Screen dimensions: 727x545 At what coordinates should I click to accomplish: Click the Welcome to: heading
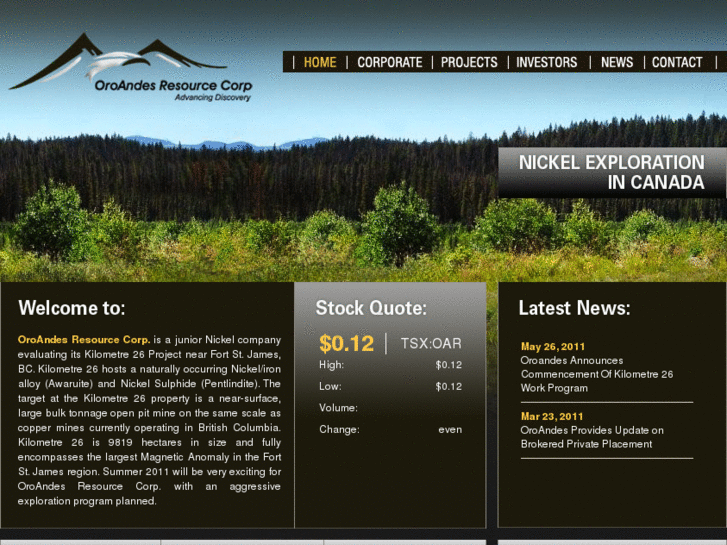coord(72,308)
